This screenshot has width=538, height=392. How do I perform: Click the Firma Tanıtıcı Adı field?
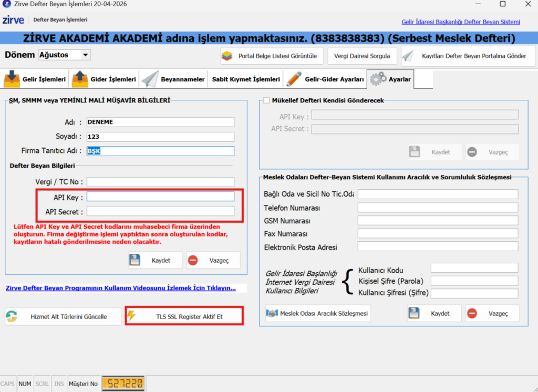click(160, 151)
